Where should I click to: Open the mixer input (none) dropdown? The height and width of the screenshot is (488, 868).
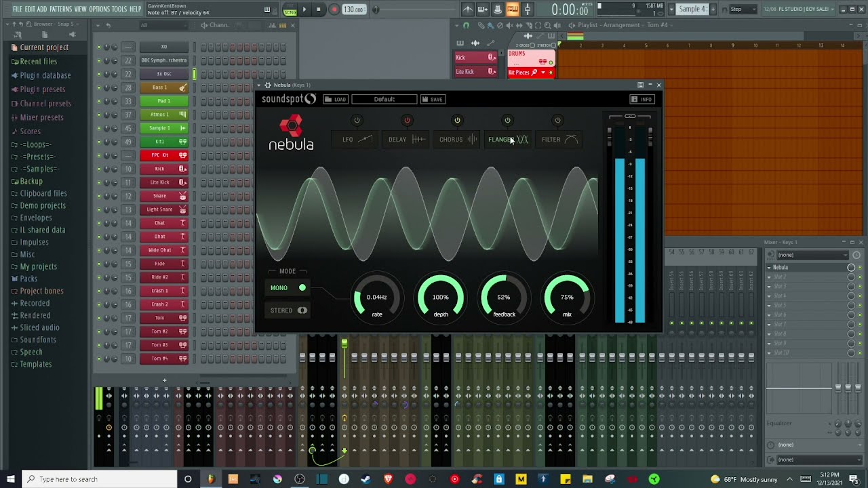coord(812,255)
